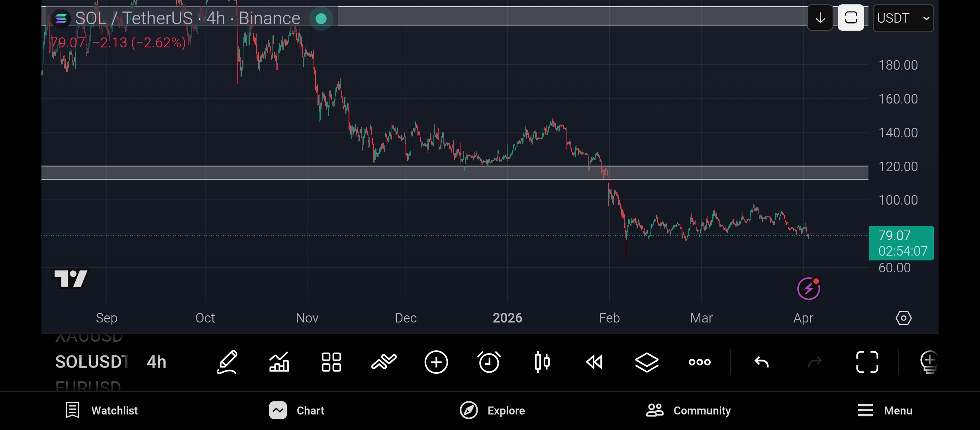The height and width of the screenshot is (430, 980).
Task: Click the Oct label on time axis
Action: click(x=205, y=318)
